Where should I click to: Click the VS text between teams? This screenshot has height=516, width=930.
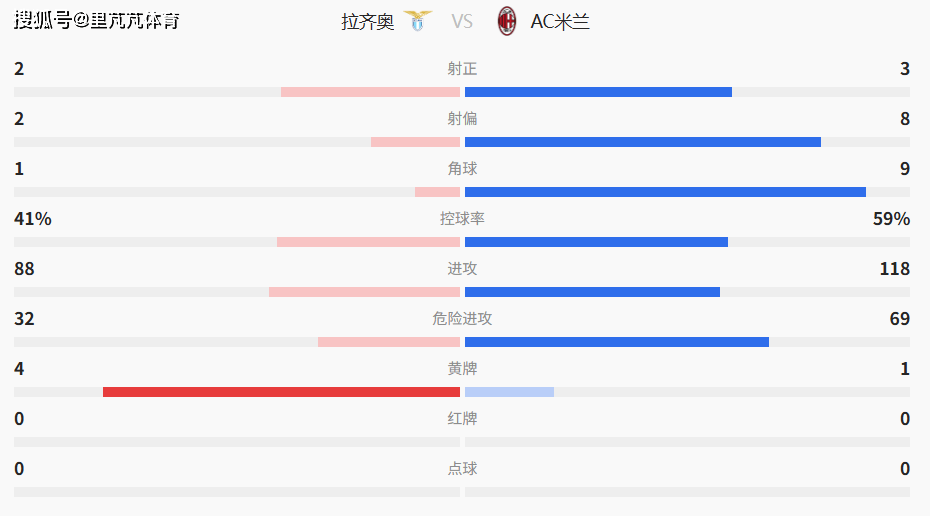(x=462, y=21)
